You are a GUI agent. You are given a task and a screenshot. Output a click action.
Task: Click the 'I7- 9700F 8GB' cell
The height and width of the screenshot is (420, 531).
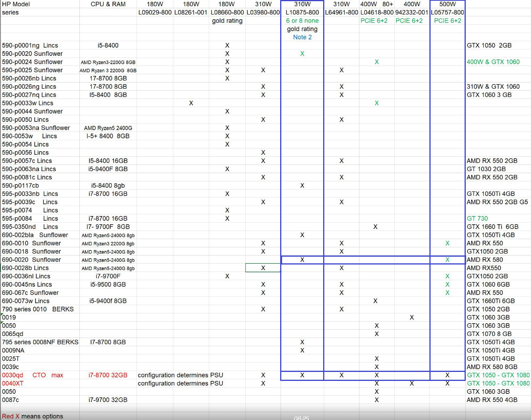108,227
